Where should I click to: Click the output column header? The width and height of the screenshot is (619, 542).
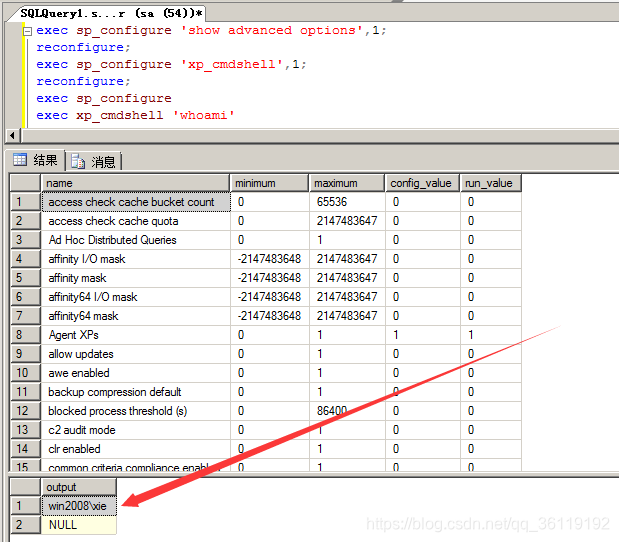(x=79, y=487)
